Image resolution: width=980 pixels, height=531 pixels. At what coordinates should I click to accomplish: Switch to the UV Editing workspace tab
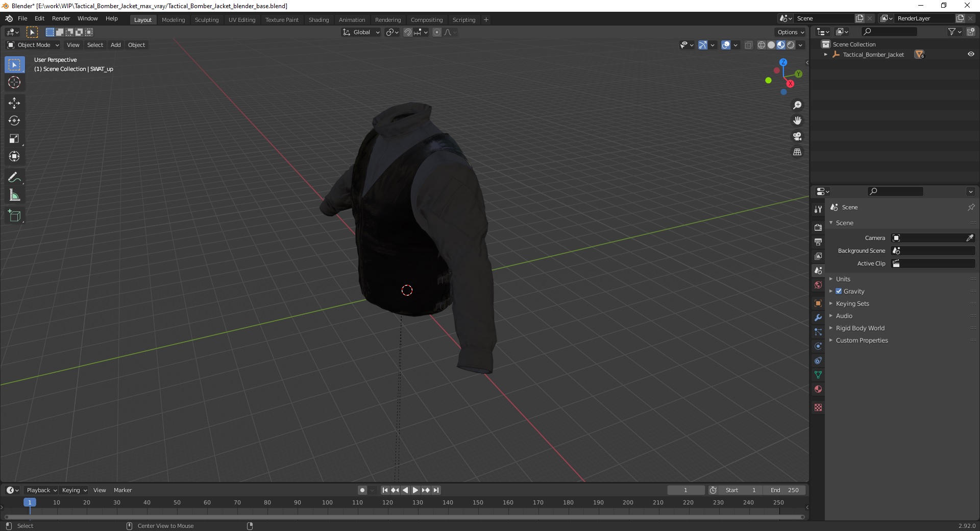click(x=242, y=20)
